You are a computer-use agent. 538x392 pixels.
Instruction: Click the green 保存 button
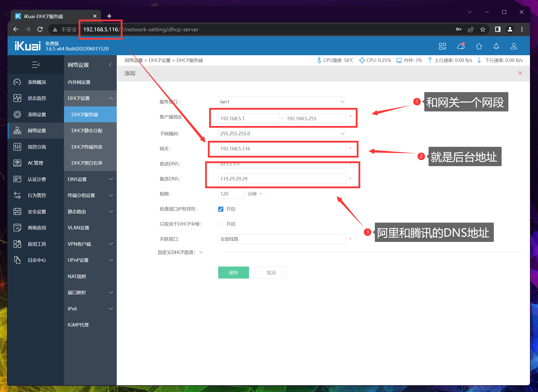[233, 273]
